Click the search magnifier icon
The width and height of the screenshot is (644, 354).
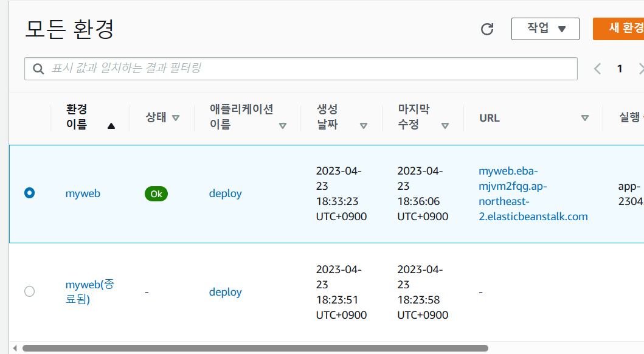[38, 69]
